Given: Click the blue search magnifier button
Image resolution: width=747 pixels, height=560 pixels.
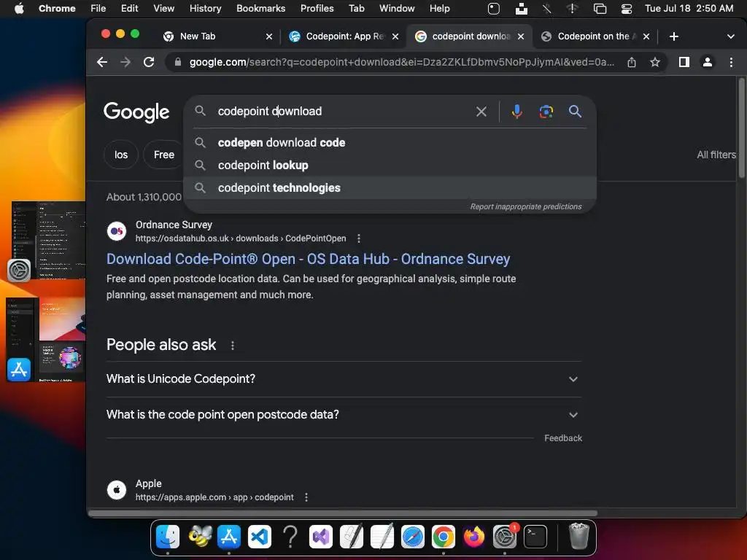Looking at the screenshot, I should point(575,112).
